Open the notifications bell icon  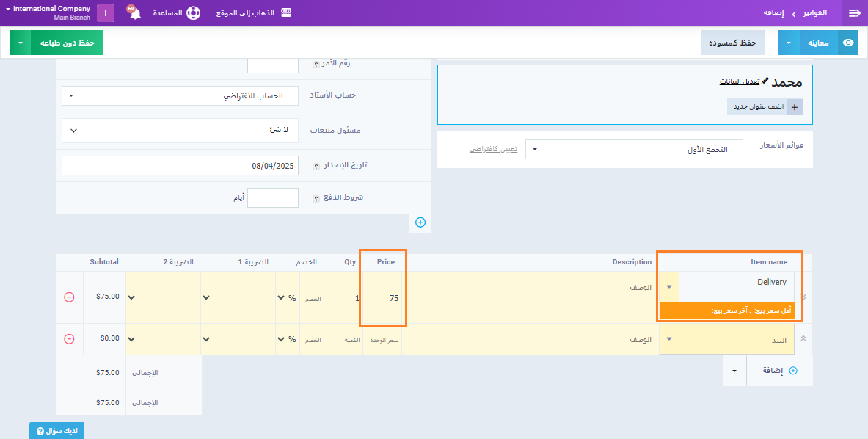coord(135,14)
